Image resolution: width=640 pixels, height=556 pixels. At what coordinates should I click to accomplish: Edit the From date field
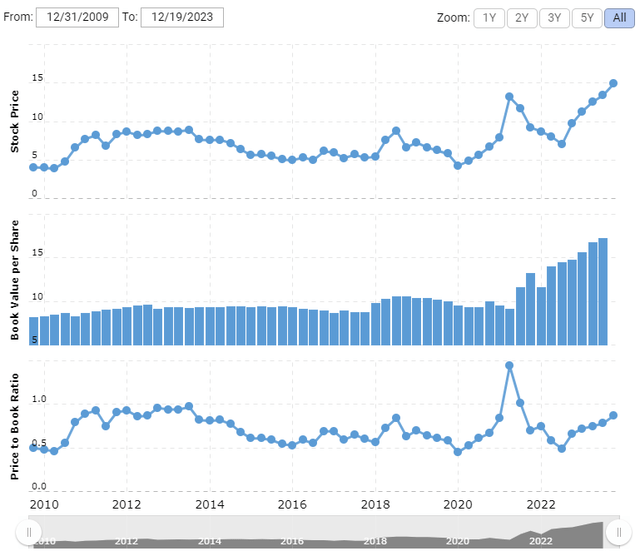pos(77,18)
